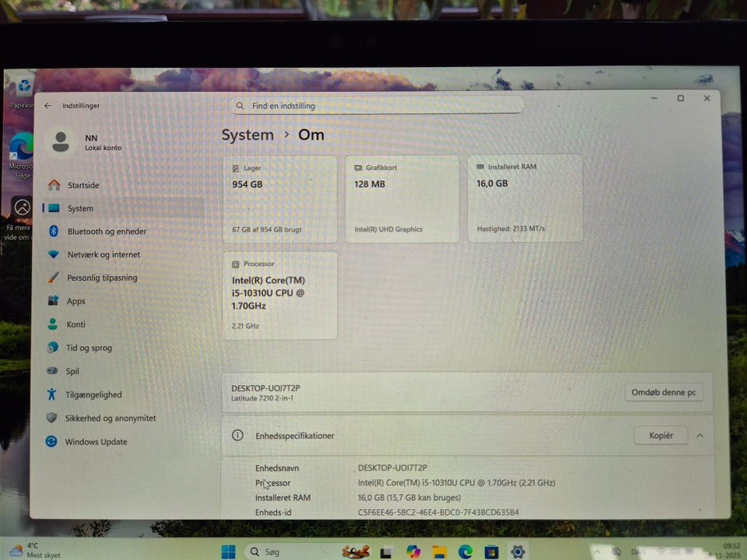Image resolution: width=747 pixels, height=560 pixels.
Task: Click the Sikkerhed shield icon in sidebar
Action: coord(51,418)
